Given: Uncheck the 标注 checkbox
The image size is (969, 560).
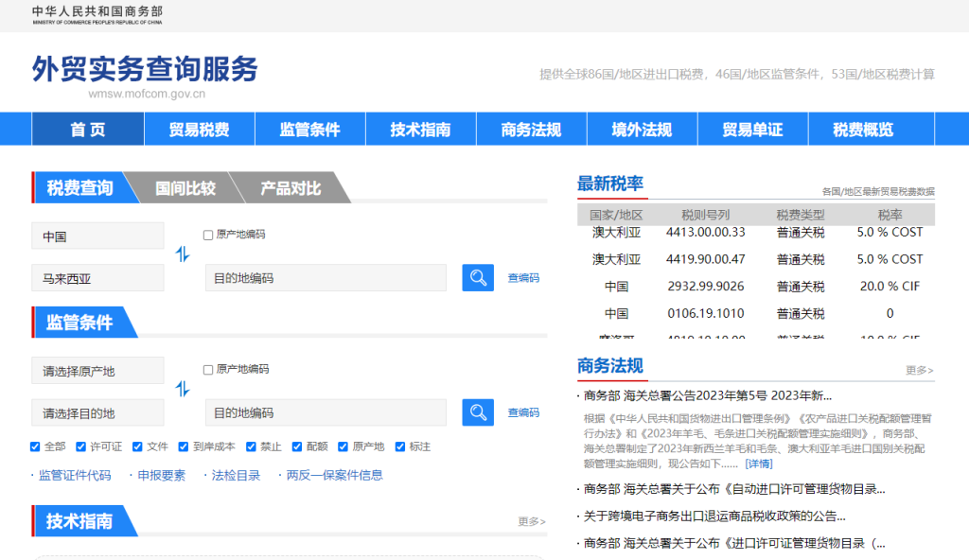Looking at the screenshot, I should click(400, 446).
